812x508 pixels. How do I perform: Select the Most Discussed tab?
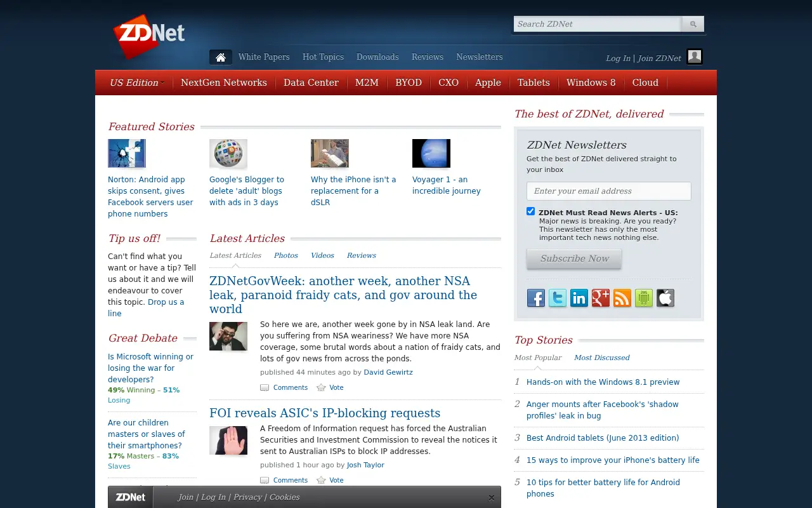pyautogui.click(x=602, y=358)
